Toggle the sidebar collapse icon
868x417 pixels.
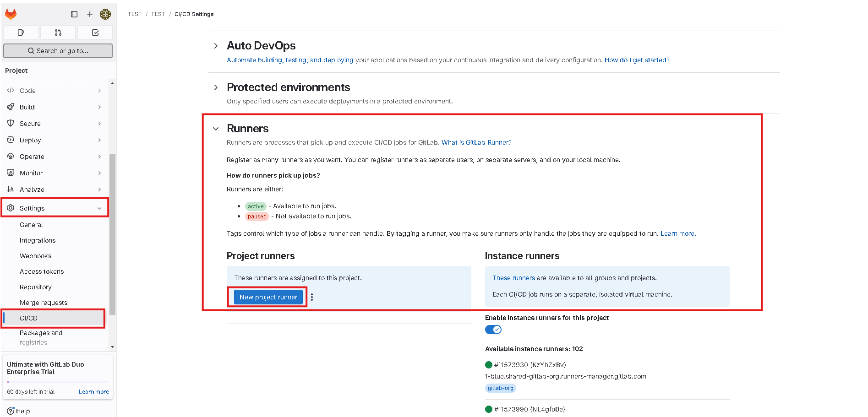[x=74, y=14]
